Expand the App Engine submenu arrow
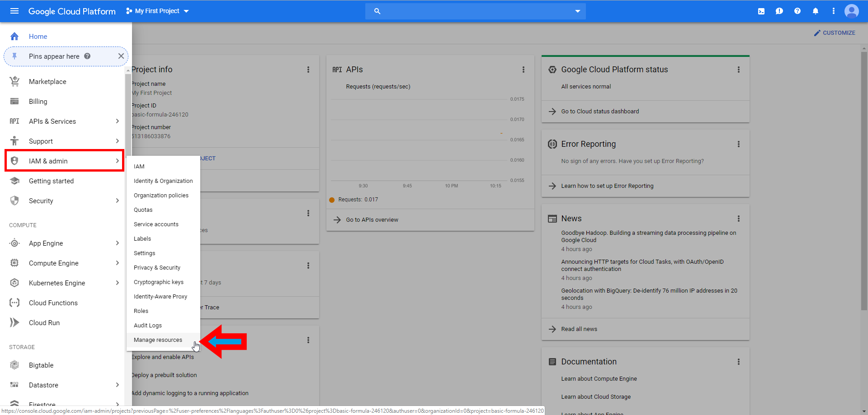The image size is (868, 415). click(x=117, y=243)
